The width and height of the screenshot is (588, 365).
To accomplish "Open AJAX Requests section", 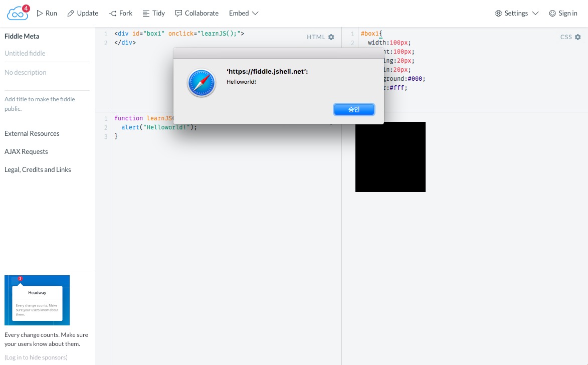I will (x=26, y=151).
